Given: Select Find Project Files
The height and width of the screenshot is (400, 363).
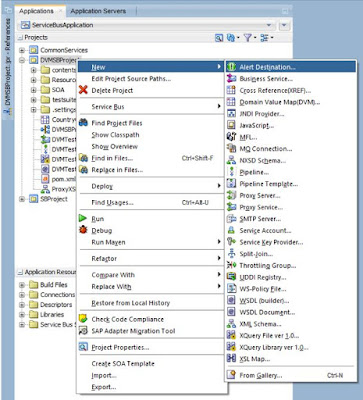Looking at the screenshot, I should pyautogui.click(x=151, y=123).
